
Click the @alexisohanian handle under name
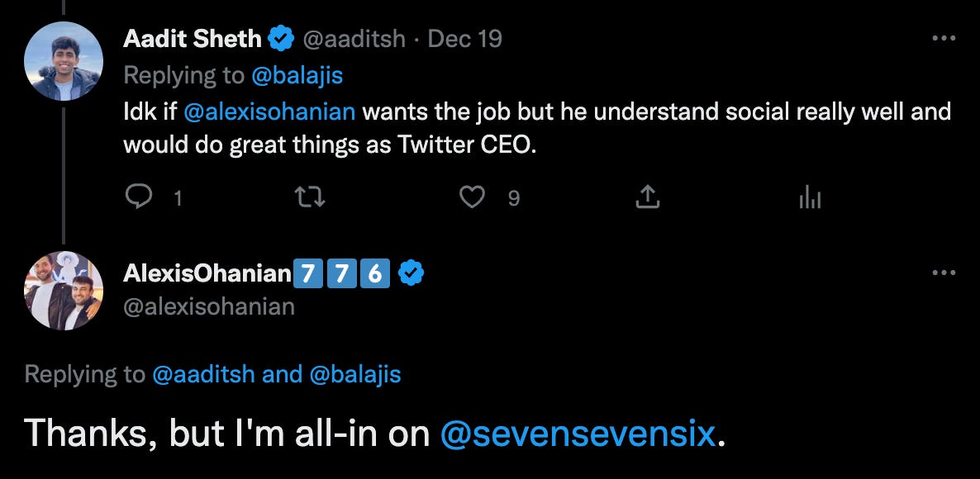pyautogui.click(x=209, y=307)
